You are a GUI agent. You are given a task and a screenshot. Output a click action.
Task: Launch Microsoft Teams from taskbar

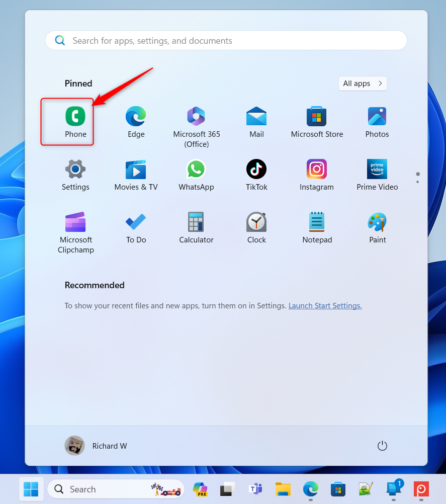[255, 489]
